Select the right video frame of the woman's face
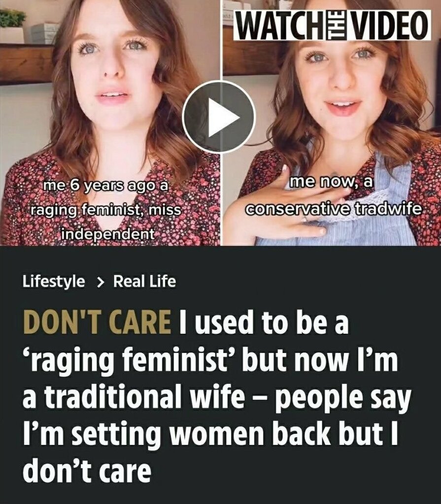This screenshot has width=441, height=504. (332, 123)
